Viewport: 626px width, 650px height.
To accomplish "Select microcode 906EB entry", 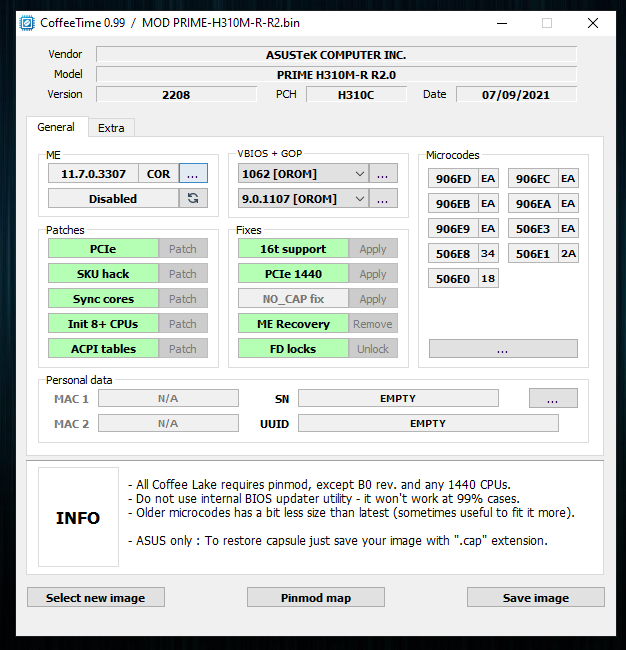I will (x=454, y=204).
